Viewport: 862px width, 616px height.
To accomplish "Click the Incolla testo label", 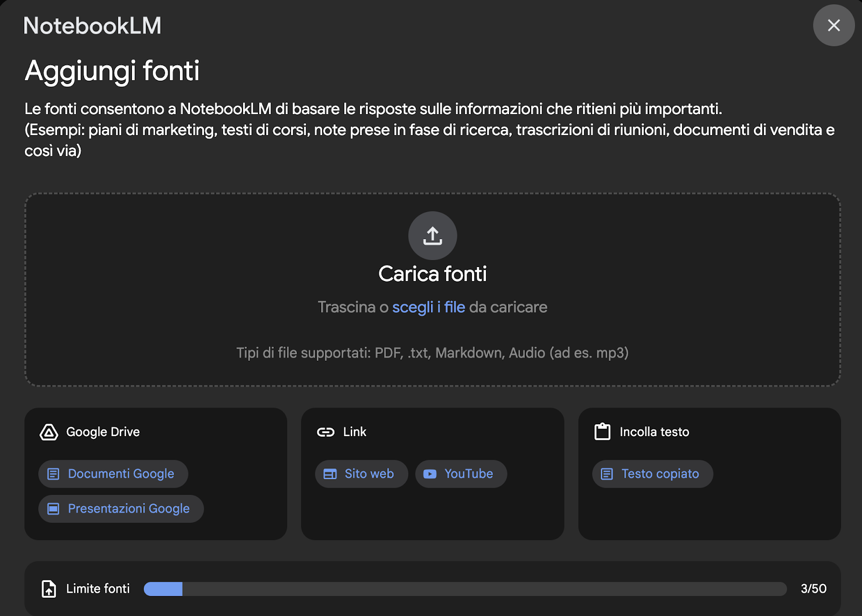I will point(655,432).
